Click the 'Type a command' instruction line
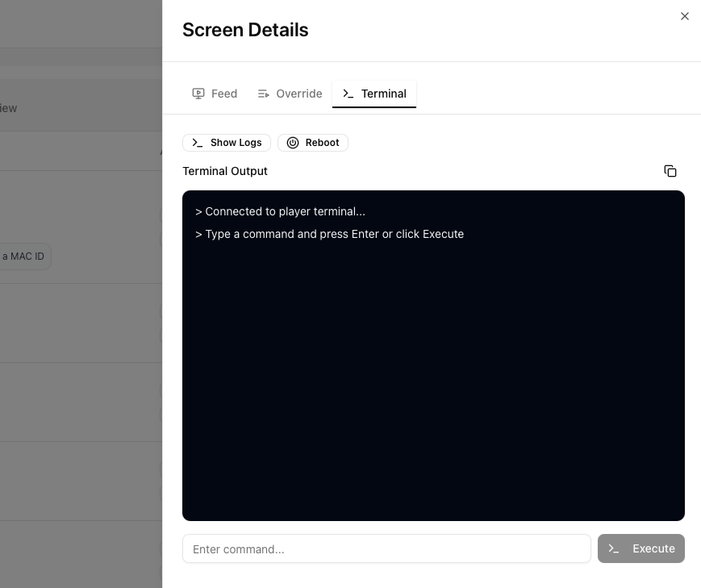The image size is (701, 588). 329,234
